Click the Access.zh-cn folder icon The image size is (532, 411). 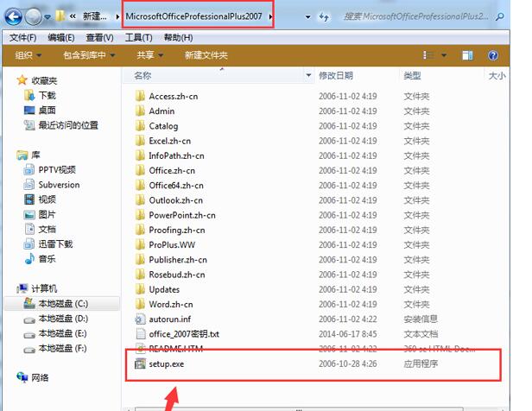point(140,96)
